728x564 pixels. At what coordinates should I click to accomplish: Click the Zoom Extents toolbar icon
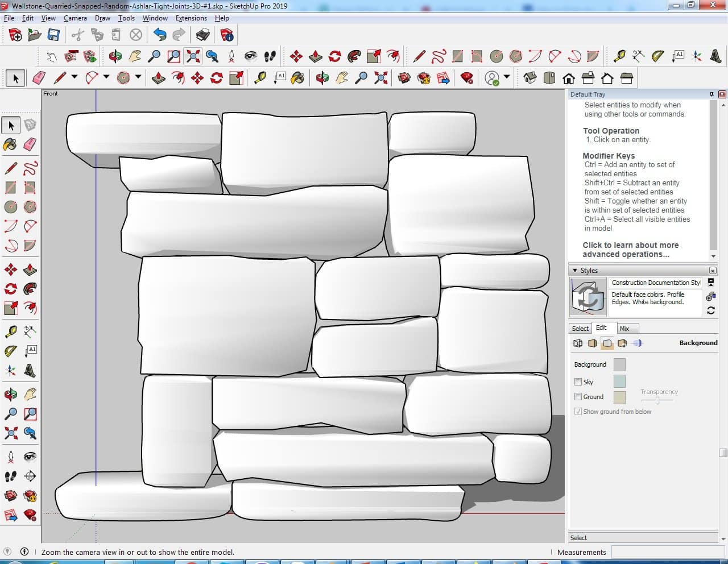pos(193,56)
